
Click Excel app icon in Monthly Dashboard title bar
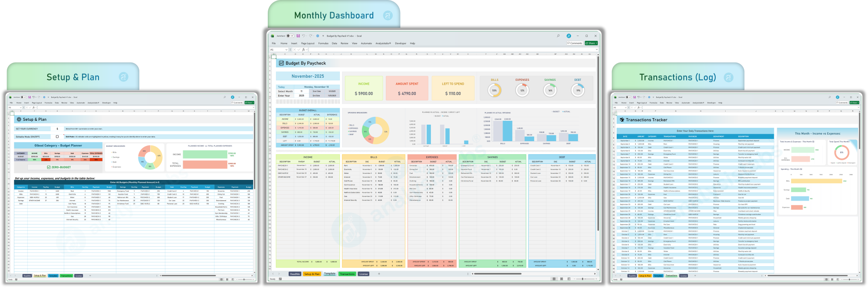click(273, 36)
